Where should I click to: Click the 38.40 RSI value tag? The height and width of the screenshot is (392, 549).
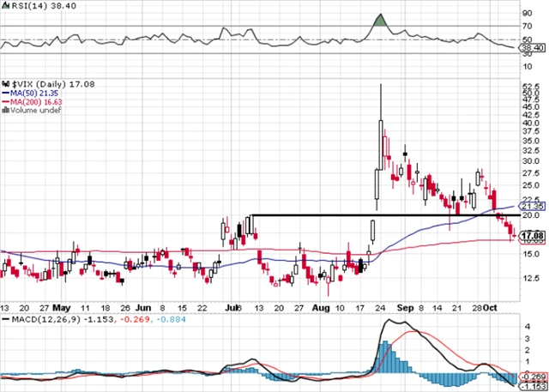(x=532, y=49)
